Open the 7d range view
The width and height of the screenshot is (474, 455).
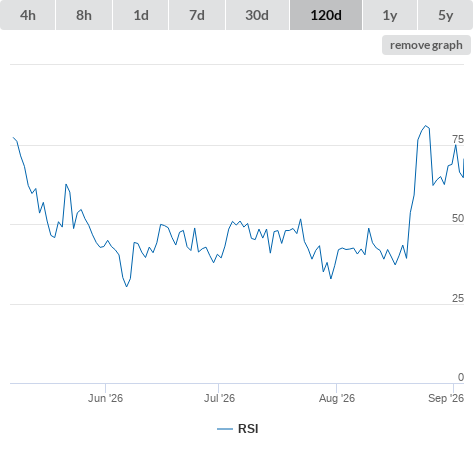pos(197,15)
